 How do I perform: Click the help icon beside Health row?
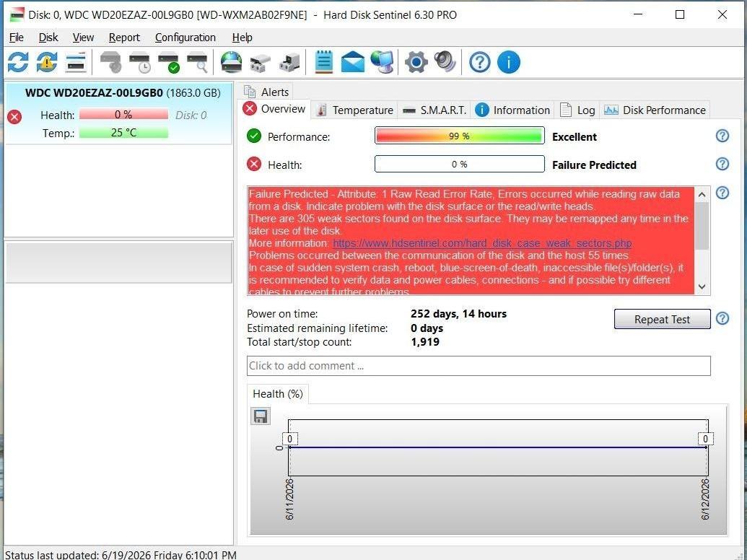click(722, 165)
